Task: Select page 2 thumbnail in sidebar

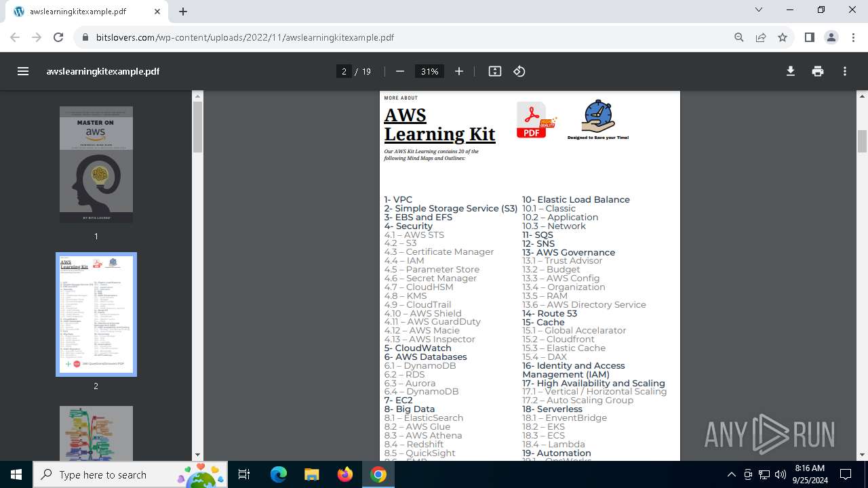Action: tap(96, 314)
